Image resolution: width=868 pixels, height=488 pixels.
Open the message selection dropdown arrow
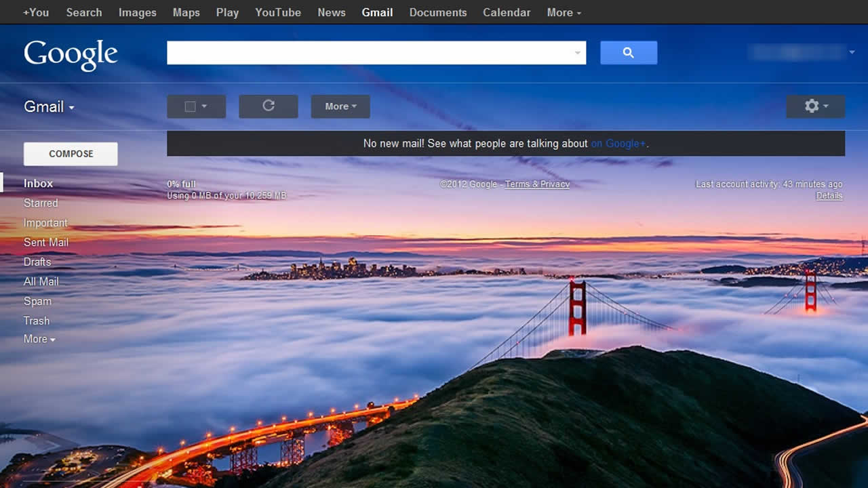(x=204, y=106)
